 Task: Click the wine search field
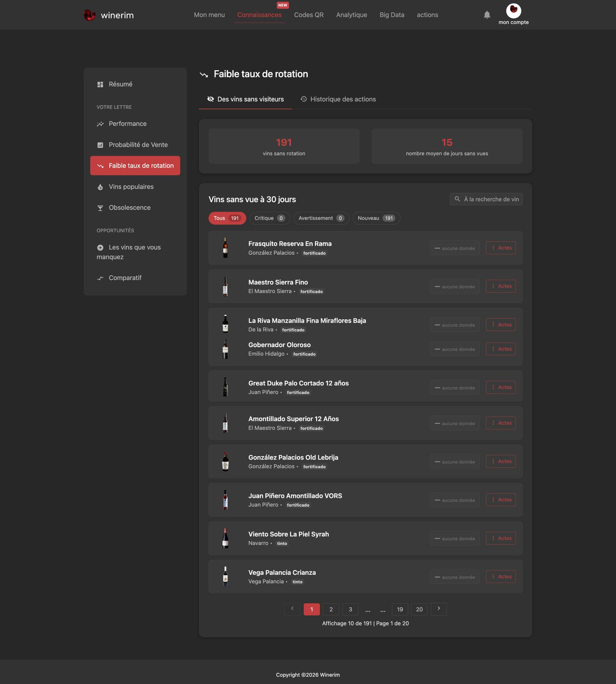point(486,199)
